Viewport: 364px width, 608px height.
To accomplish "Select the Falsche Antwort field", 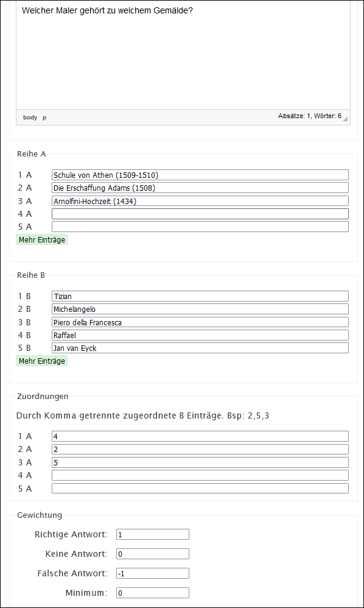I will pyautogui.click(x=153, y=573).
